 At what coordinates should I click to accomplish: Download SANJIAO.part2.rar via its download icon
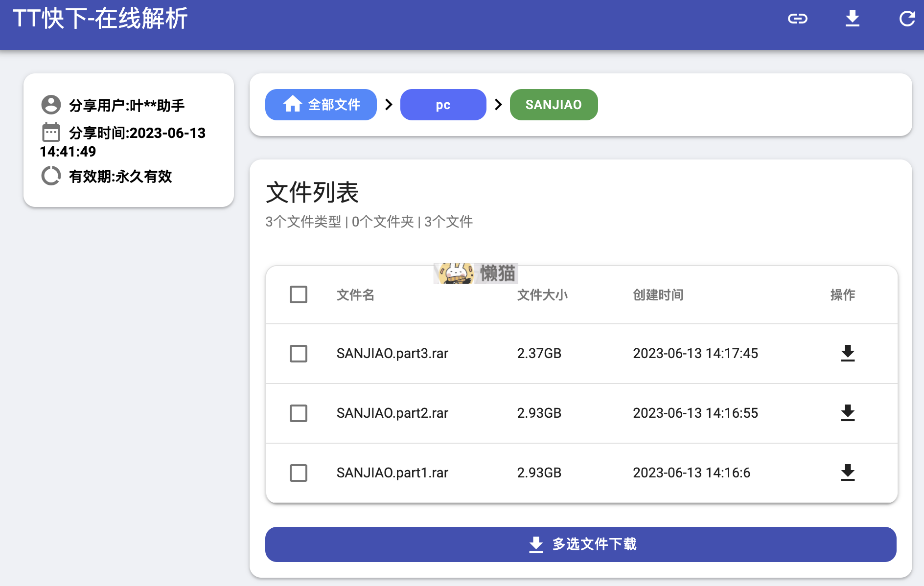(847, 413)
